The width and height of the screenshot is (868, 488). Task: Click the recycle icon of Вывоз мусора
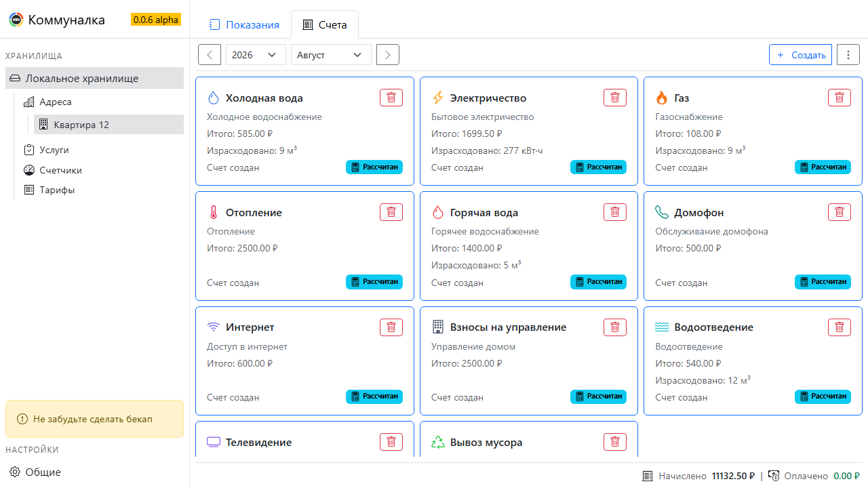coord(438,442)
